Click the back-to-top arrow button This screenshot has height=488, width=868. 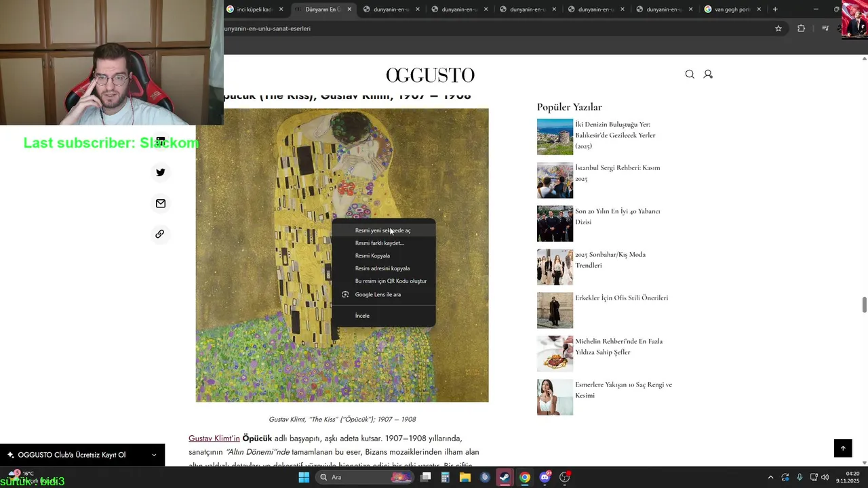click(843, 448)
